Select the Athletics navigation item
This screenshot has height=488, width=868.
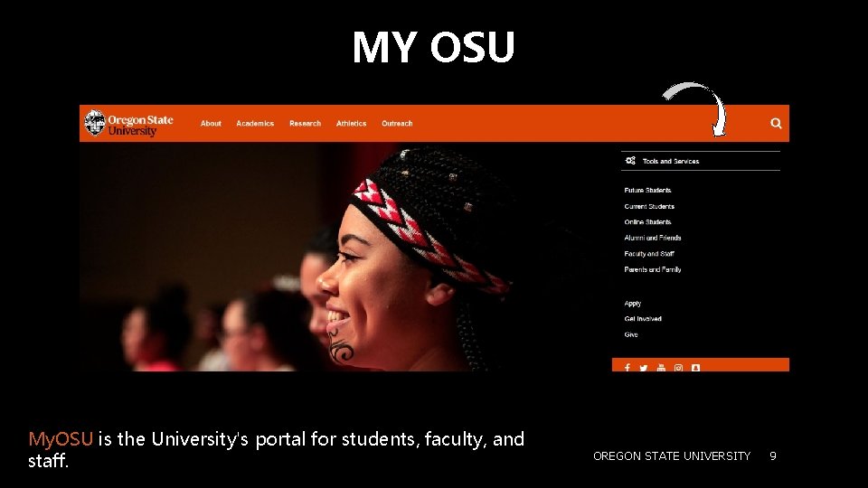coord(351,124)
